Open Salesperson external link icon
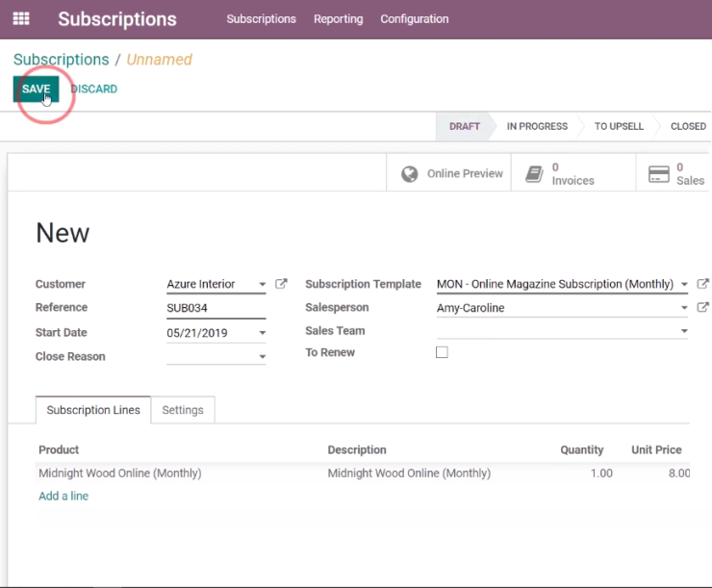 (702, 307)
